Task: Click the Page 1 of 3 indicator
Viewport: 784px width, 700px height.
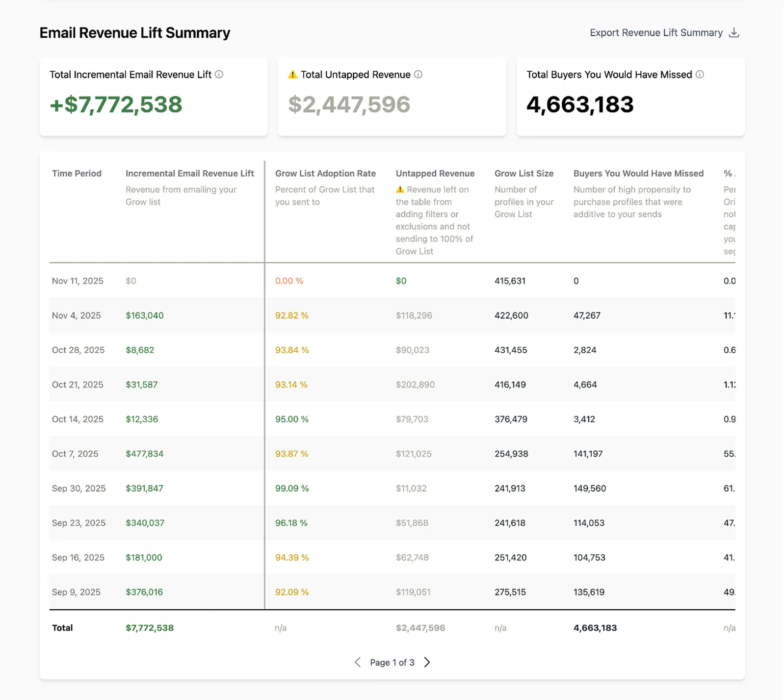Action: [x=392, y=663]
